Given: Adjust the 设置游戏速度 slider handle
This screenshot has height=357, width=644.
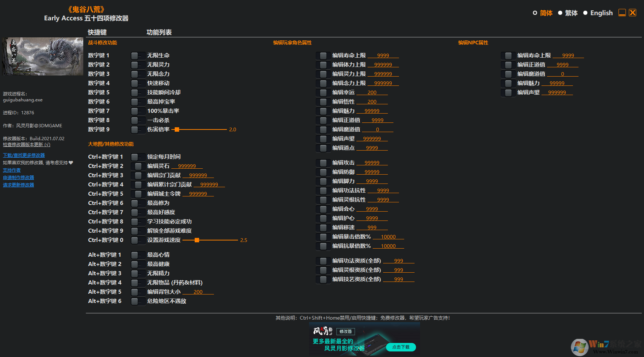Looking at the screenshot, I should coord(197,240).
